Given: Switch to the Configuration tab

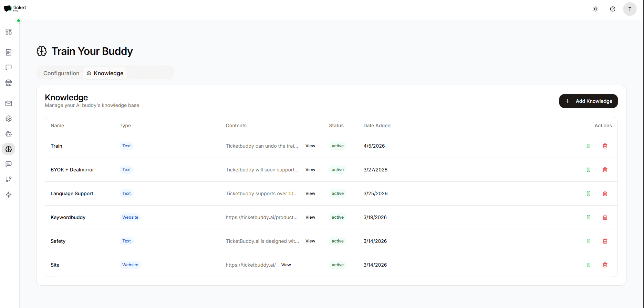Looking at the screenshot, I should click(x=61, y=73).
